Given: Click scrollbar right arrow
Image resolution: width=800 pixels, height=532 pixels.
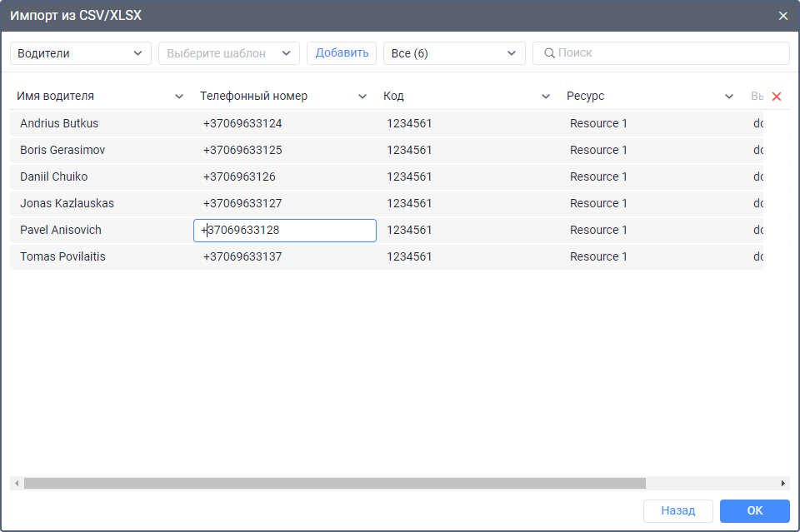Looking at the screenshot, I should coord(783,483).
